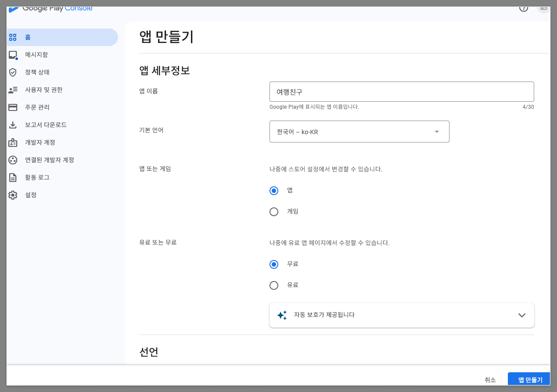Click the sparkle icon beside 자동 보호가 제공됩니다

coord(282,315)
